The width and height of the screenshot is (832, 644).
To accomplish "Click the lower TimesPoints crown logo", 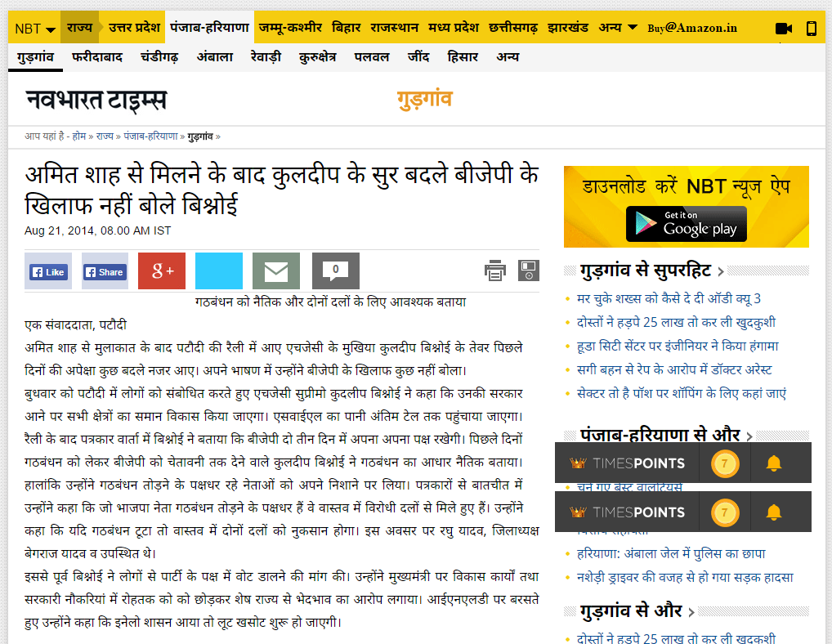I will click(578, 512).
